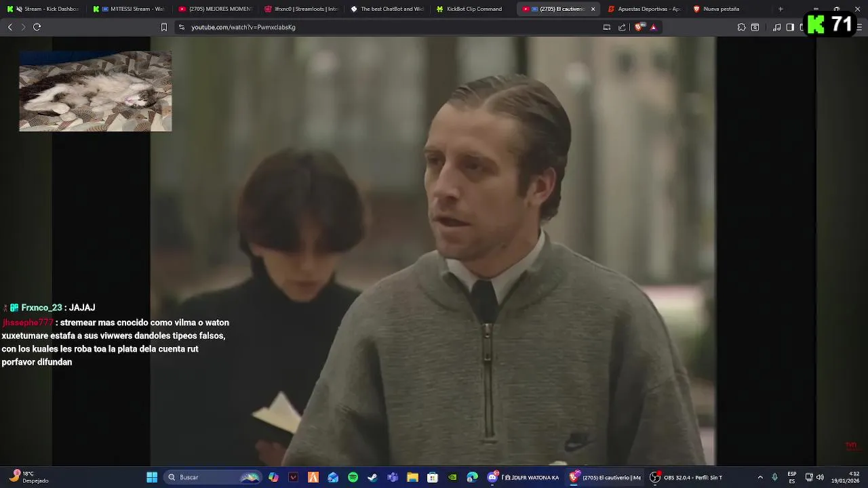Click the find-in-tabs icon next to extensions
868x488 pixels.
[755, 27]
